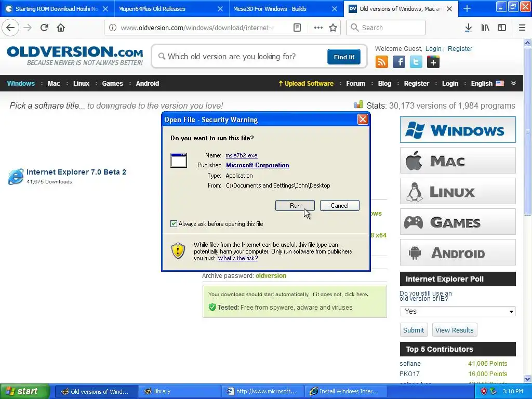Click the sofiane contributor name
Viewport: 532px width, 399px height.
(410, 363)
